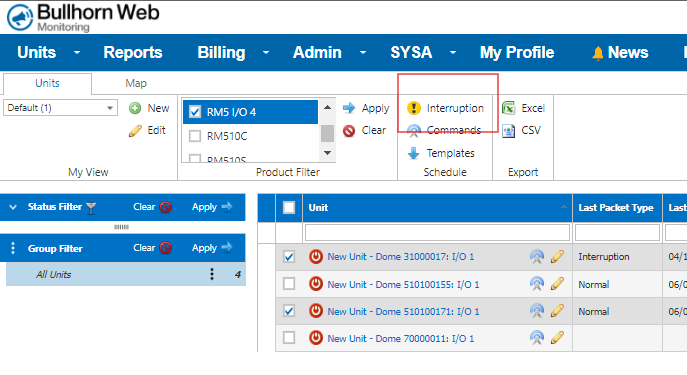Expand the Admin menu dropdown arrow
The width and height of the screenshot is (687, 375).
pyautogui.click(x=363, y=53)
